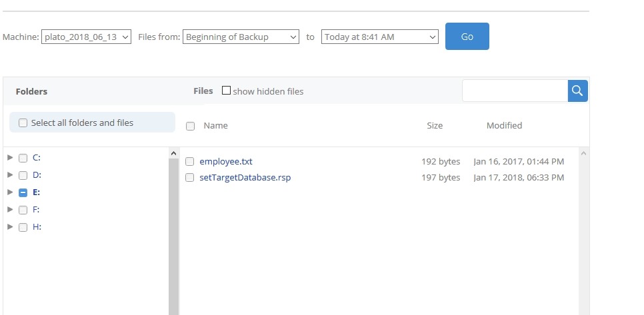Viewport: 644px width, 315px height.
Task: Expand the C: drive tree node
Action: click(10, 158)
